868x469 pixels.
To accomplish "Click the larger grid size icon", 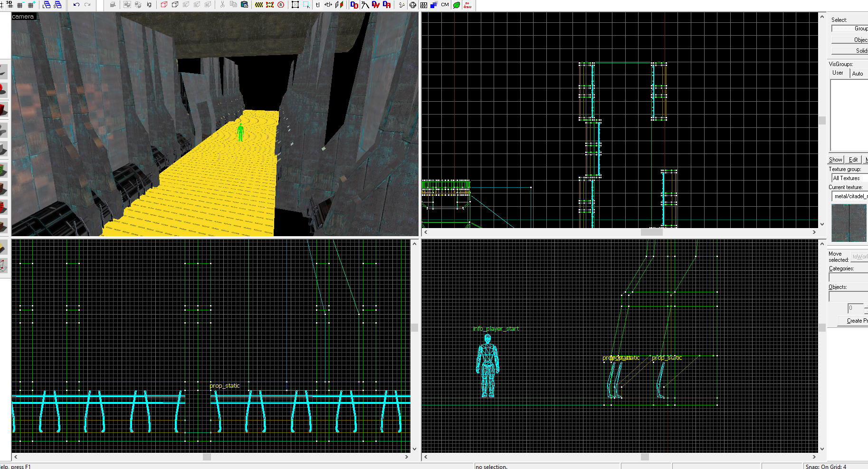I will pos(31,5).
